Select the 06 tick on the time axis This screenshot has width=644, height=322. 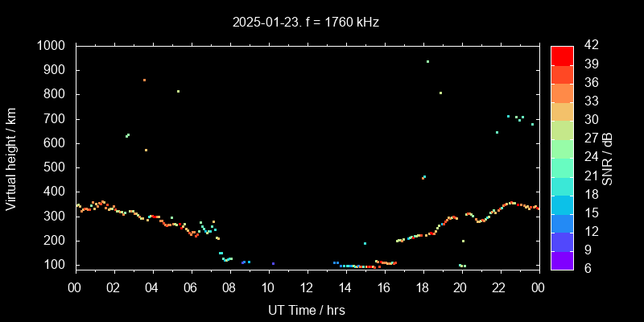[191, 287]
